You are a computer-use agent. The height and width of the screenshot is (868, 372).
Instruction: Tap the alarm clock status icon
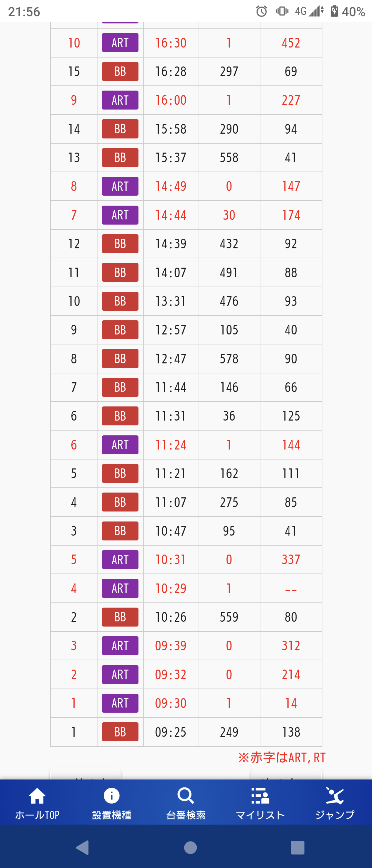click(x=261, y=11)
